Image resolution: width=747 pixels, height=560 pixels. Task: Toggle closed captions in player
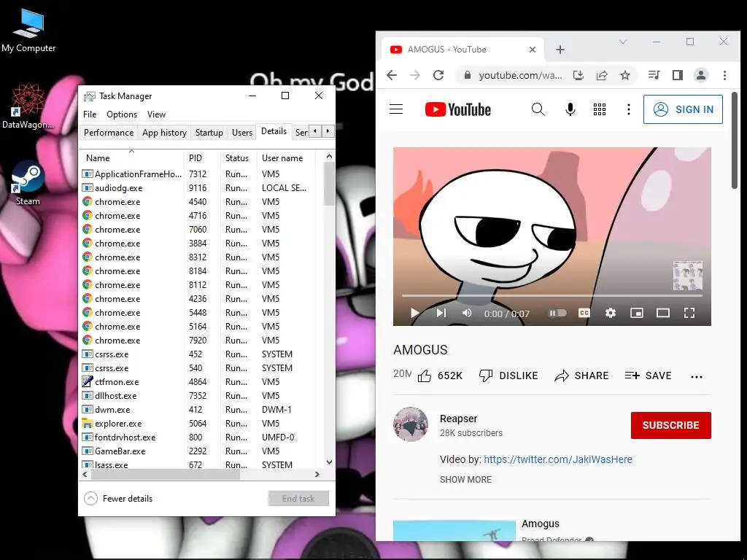[x=584, y=313]
